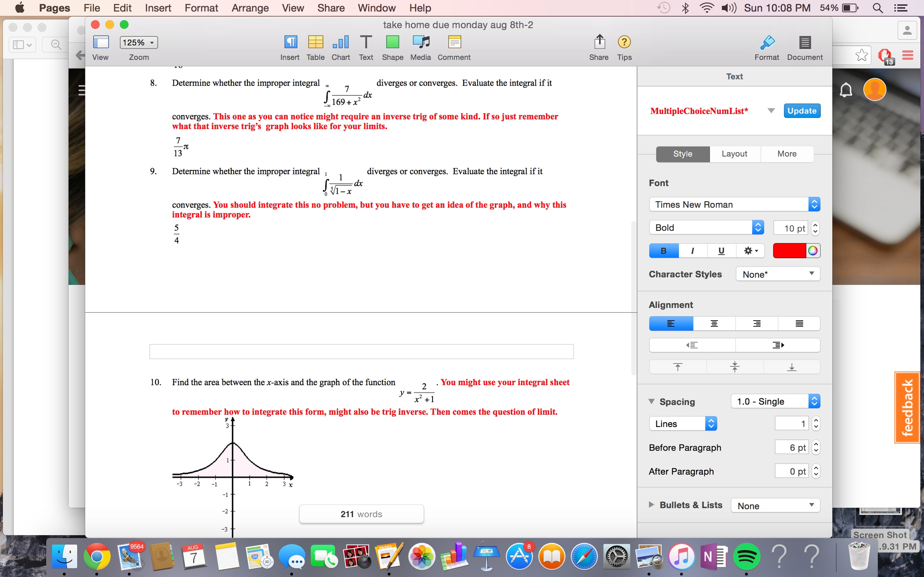Switch to the Layout tab
Viewport: 924px width, 577px height.
(734, 154)
